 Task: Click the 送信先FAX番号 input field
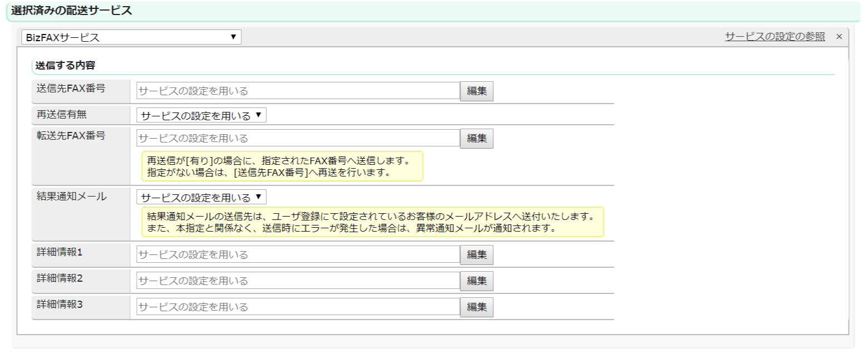point(297,91)
